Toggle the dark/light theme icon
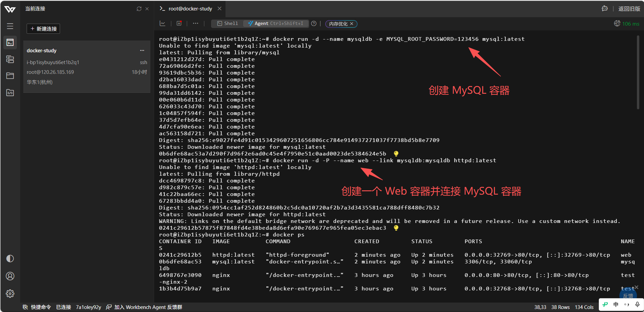644x312 pixels. tap(10, 258)
